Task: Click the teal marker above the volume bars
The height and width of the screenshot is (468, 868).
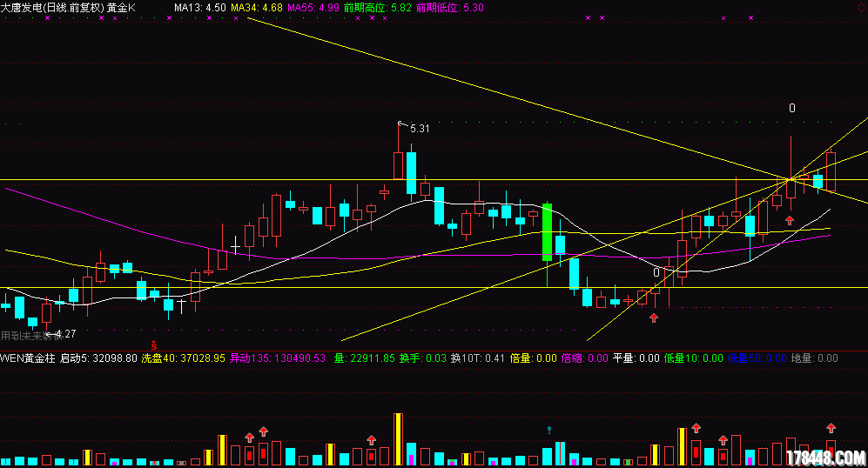Action: tap(549, 429)
